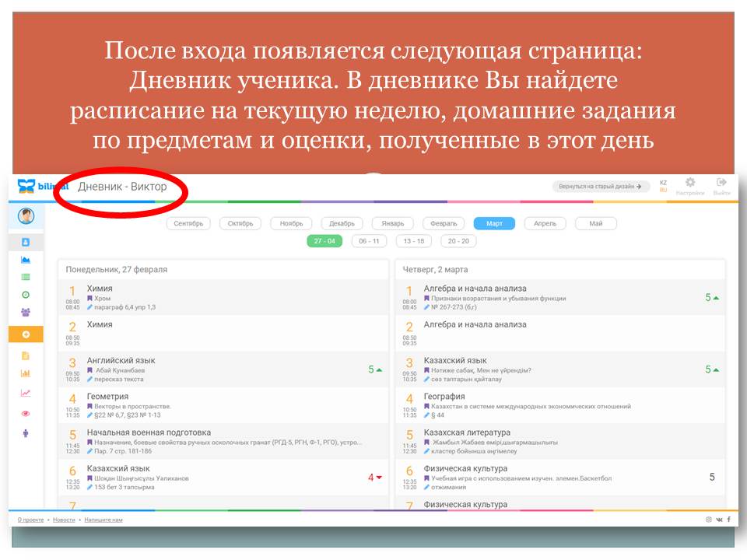Open the VK social icon in the footer
This screenshot has width=747, height=560.
point(719,519)
